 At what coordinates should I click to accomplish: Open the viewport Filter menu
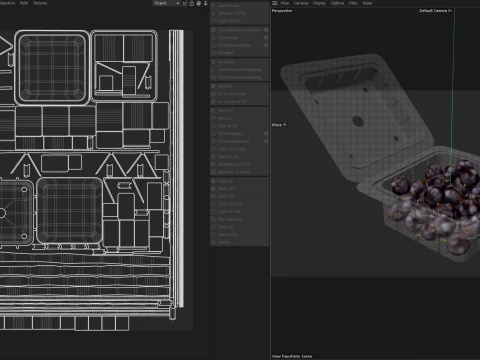coord(353,3)
